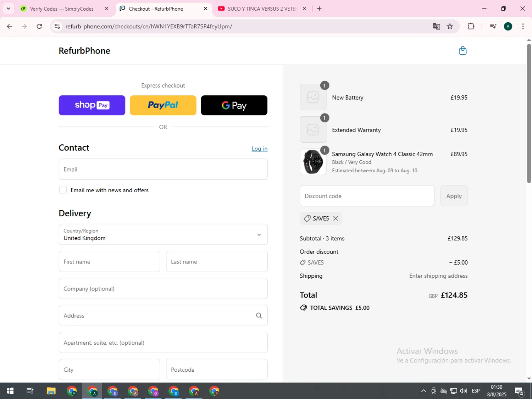Screen dimensions: 532x399
Task: Close the SUCO Y TINCA YouTube tab
Action: point(304,9)
